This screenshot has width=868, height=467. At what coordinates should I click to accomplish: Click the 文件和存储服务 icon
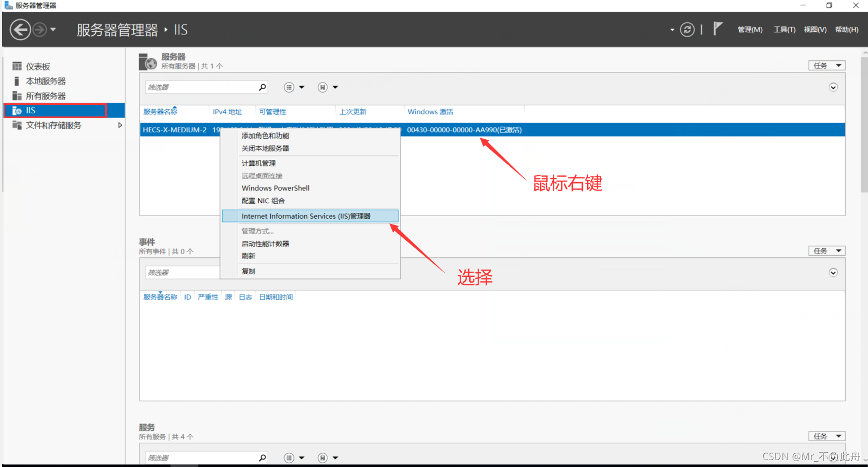click(x=17, y=125)
